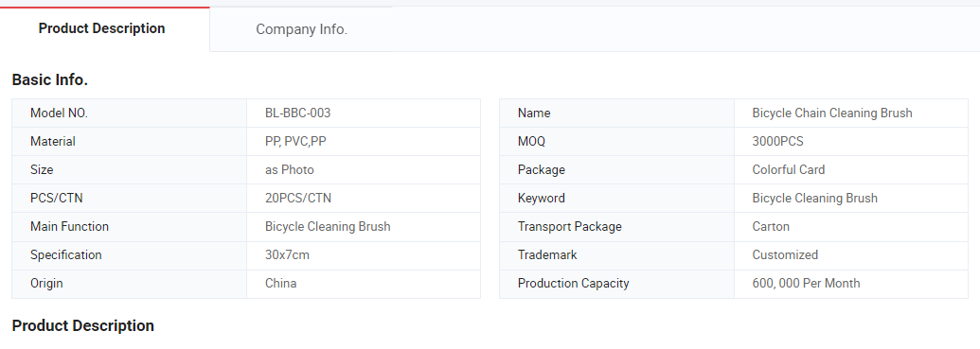Image resolution: width=980 pixels, height=349 pixels.
Task: Select the BL-BBC-003 model value
Action: tap(297, 113)
